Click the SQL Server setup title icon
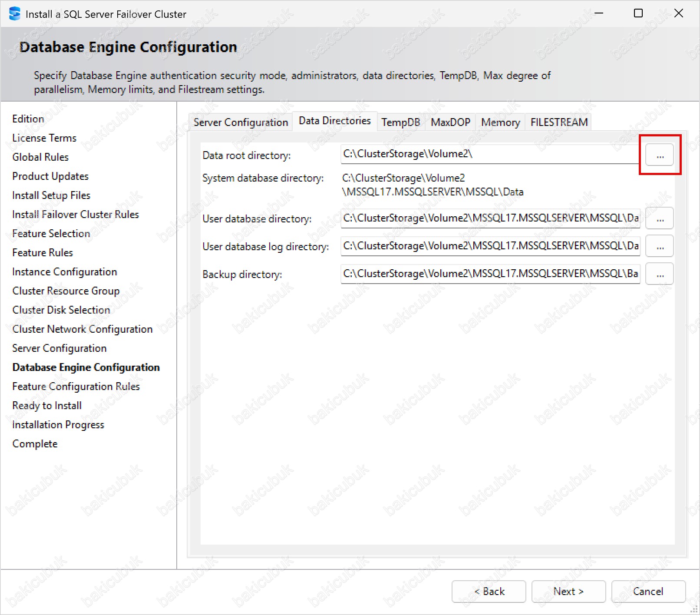The width and height of the screenshot is (700, 615). pos(14,14)
